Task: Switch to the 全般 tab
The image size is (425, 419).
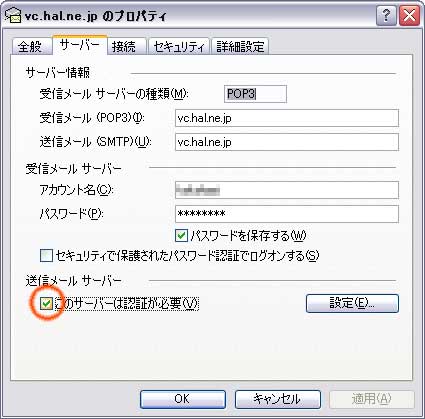Action: [31, 46]
